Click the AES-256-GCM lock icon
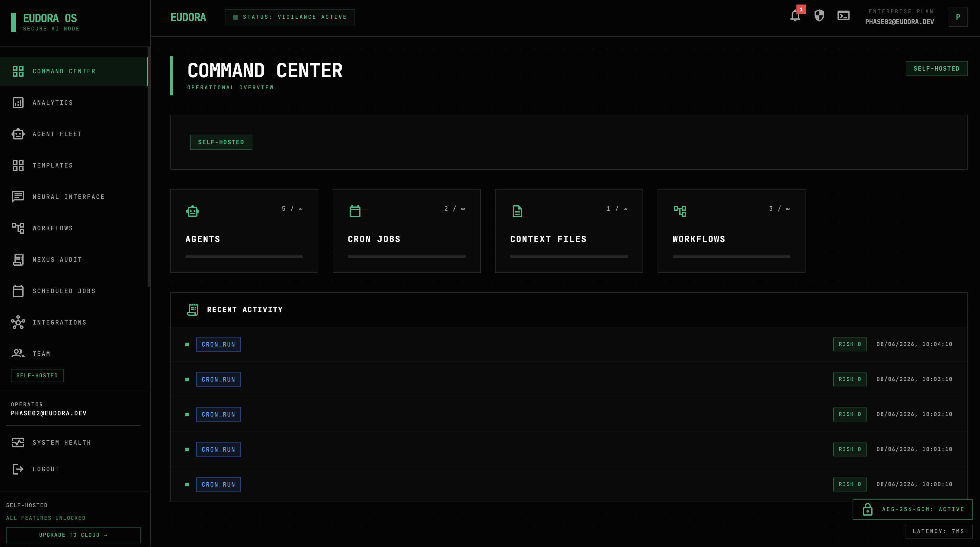Image resolution: width=980 pixels, height=547 pixels. [867, 509]
